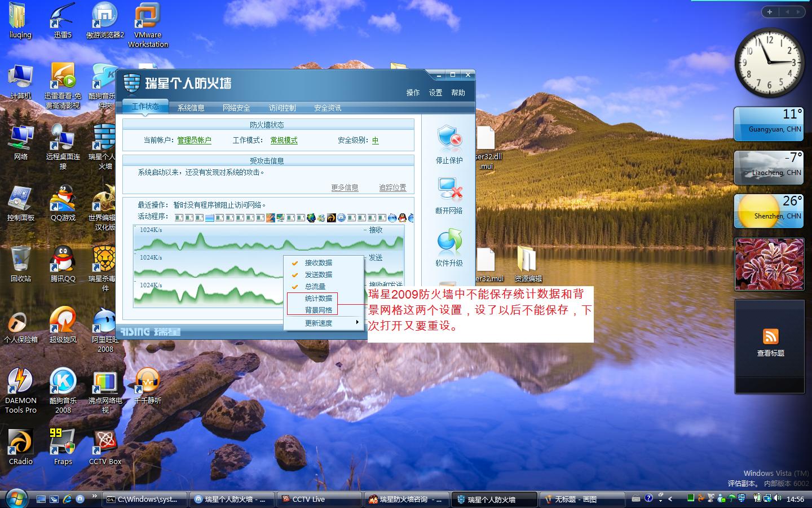
Task: Open the 回收站 recycle bin icon
Action: (21, 264)
